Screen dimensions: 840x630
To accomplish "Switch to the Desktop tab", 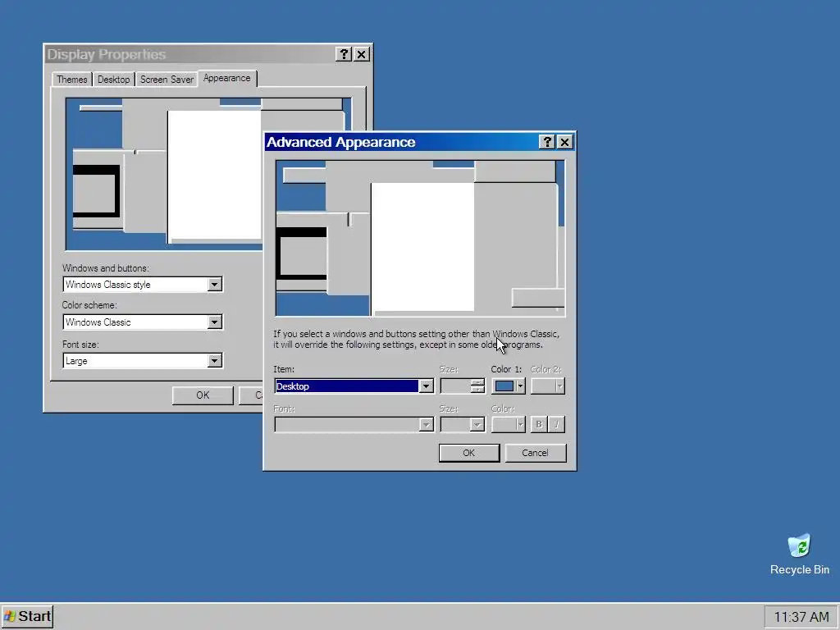I will 113,80.
